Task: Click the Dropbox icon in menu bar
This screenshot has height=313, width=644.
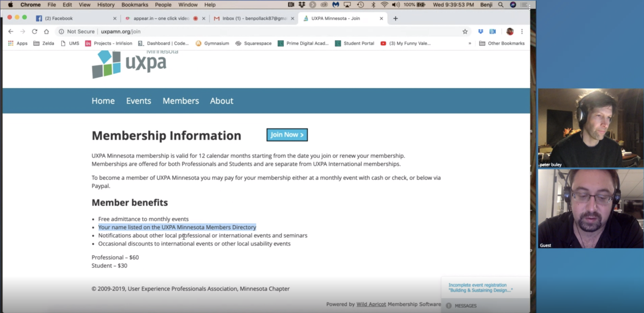Action: coord(302,5)
